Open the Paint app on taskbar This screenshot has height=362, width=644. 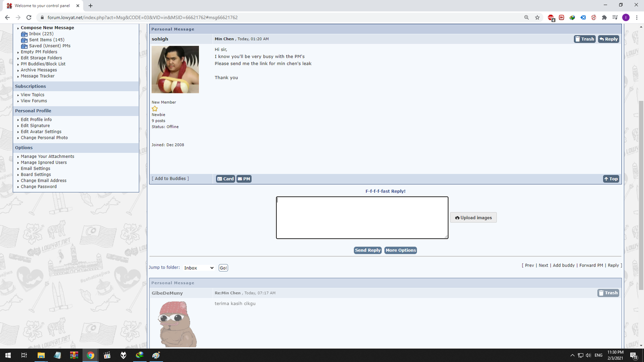[156, 355]
